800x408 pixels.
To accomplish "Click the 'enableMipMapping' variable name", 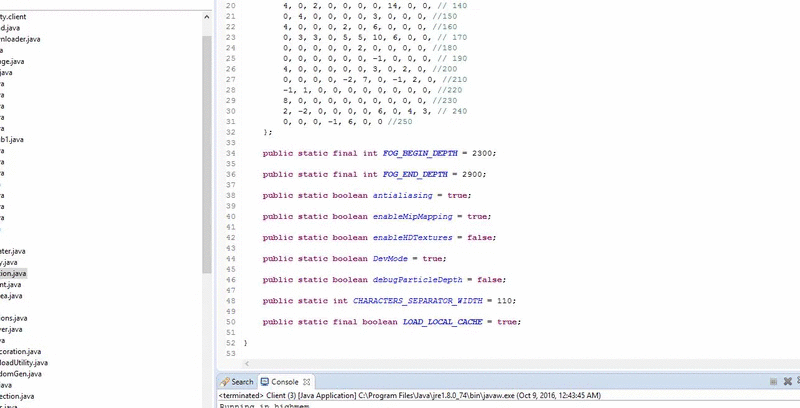I will (x=413, y=216).
